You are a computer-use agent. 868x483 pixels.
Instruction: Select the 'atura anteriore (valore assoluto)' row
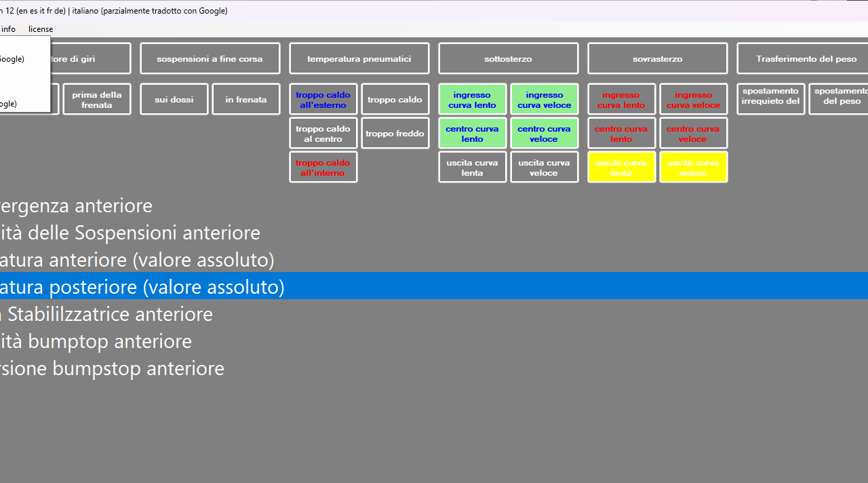pos(434,260)
